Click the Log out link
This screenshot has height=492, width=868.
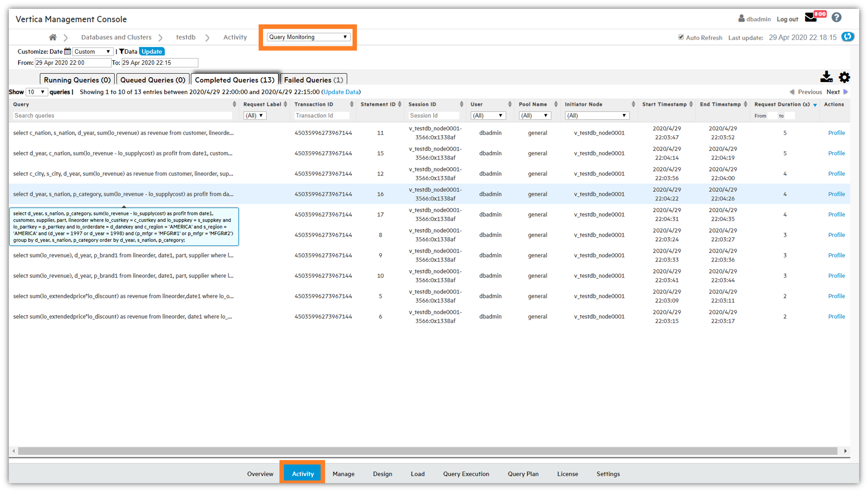(x=787, y=19)
